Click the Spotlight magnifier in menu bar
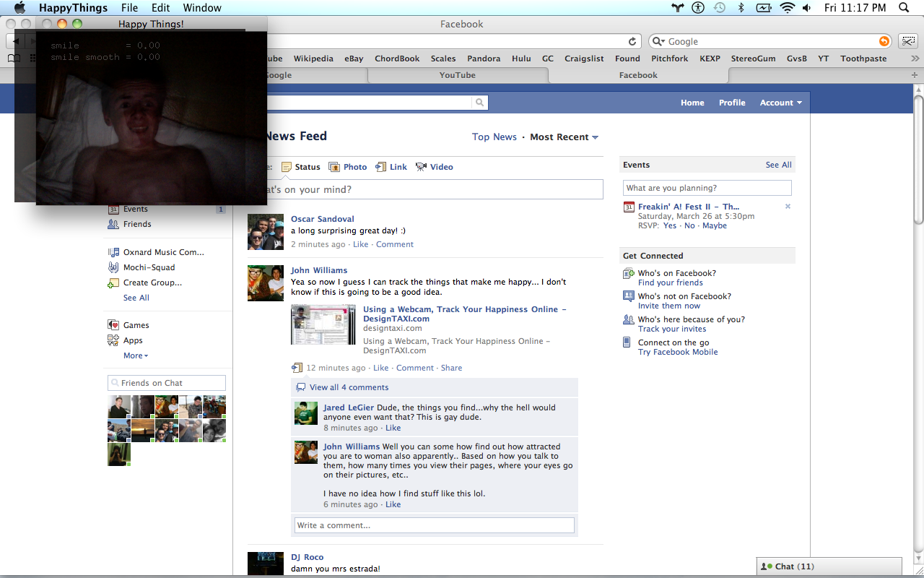Image resolution: width=924 pixels, height=578 pixels. pyautogui.click(x=904, y=8)
